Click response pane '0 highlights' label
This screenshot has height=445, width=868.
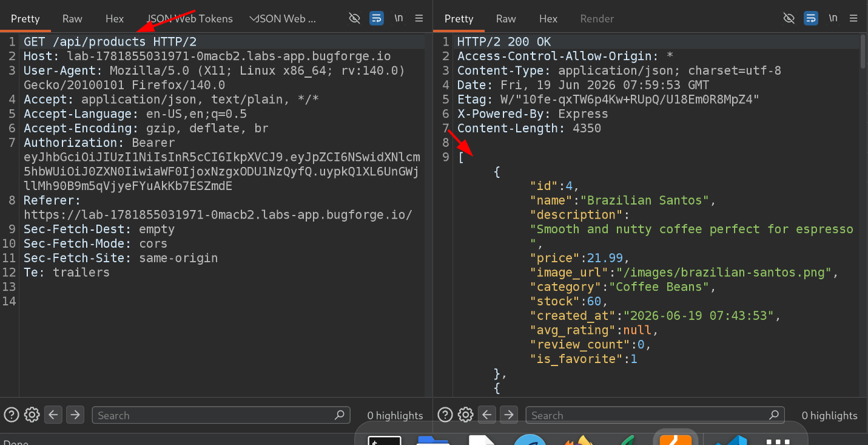pos(829,416)
